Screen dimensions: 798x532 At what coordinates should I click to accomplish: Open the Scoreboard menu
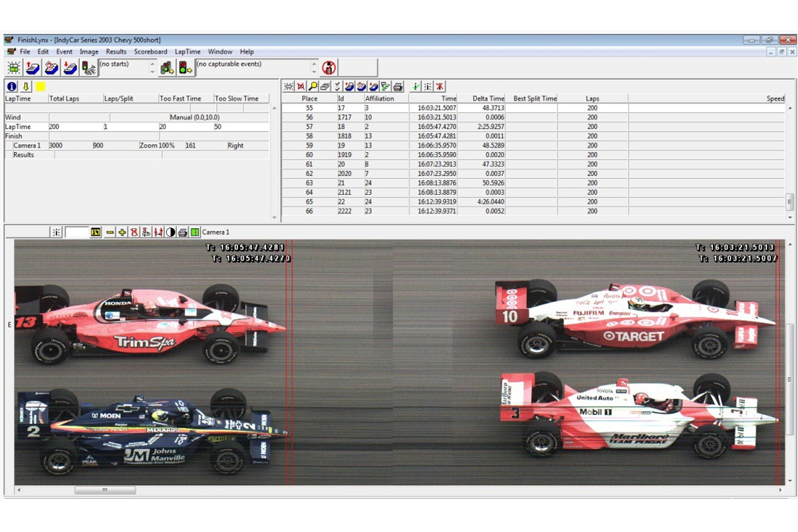(x=151, y=52)
